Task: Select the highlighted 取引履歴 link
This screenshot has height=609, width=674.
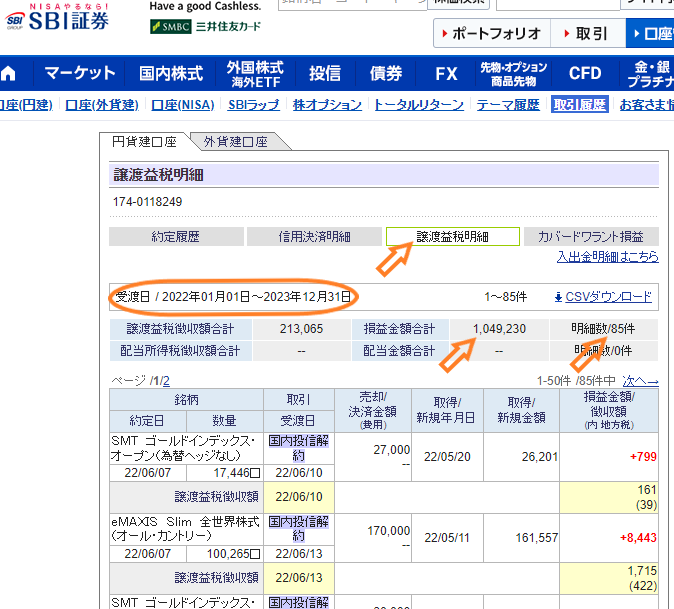Action: pos(580,104)
